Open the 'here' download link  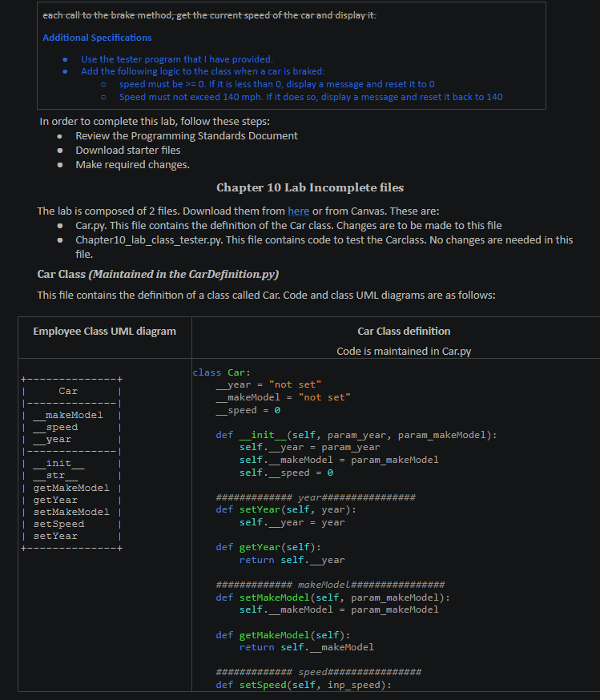(298, 211)
